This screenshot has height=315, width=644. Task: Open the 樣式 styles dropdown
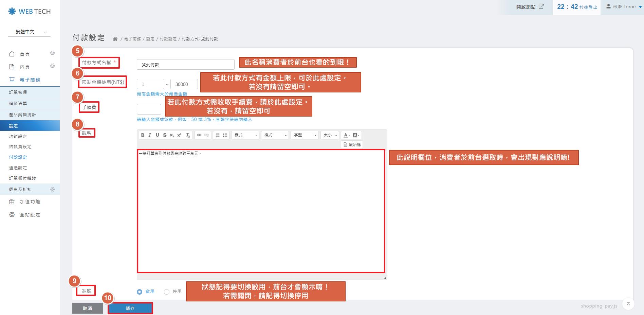pyautogui.click(x=245, y=135)
